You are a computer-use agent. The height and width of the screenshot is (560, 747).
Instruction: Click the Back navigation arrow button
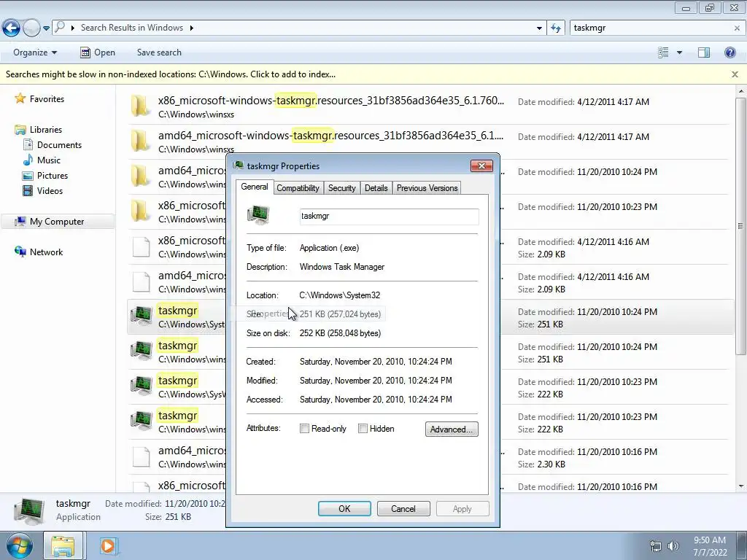pos(12,28)
